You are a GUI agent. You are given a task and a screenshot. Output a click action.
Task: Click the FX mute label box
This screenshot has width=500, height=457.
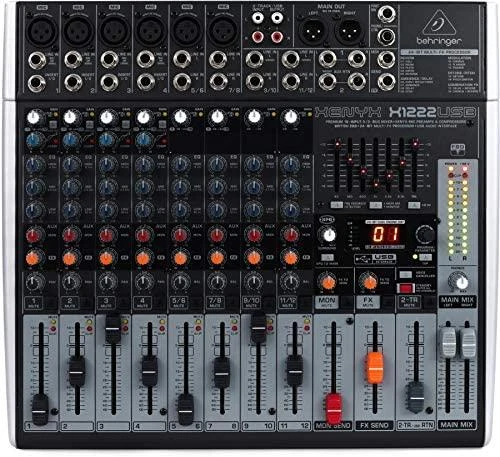pos(368,302)
